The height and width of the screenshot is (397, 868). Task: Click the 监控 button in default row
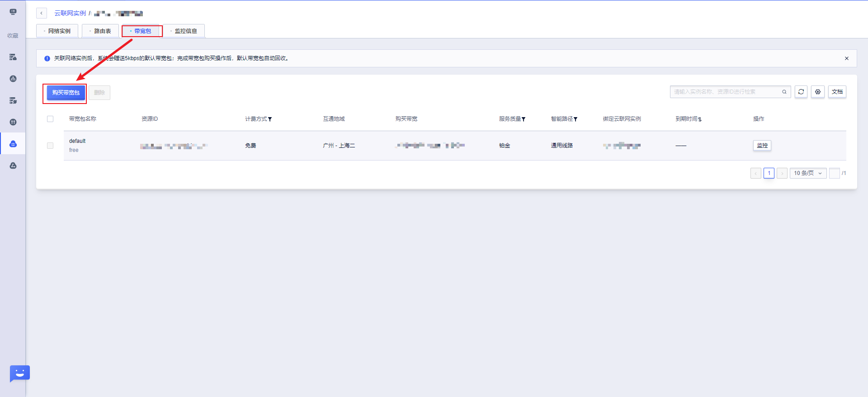[x=762, y=146]
